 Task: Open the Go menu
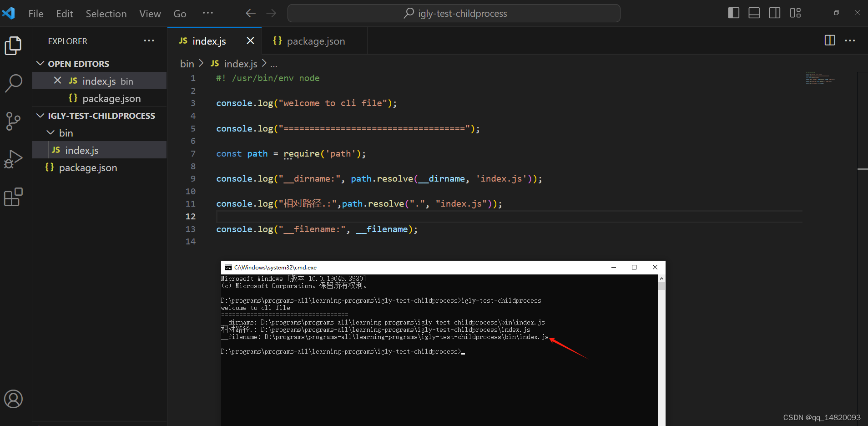coord(180,14)
